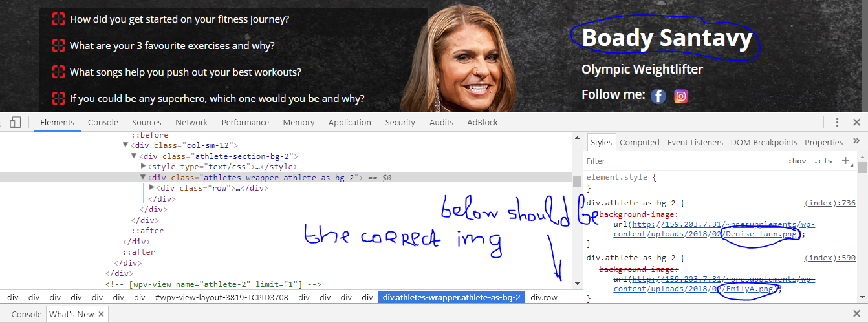
Task: Collapse the col-sm-12 div node
Action: (125, 145)
